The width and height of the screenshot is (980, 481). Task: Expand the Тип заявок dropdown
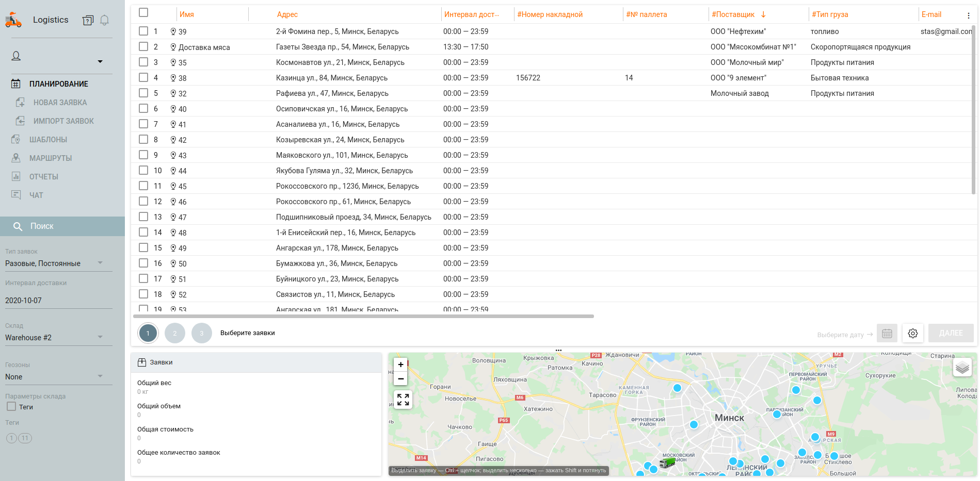tap(100, 263)
